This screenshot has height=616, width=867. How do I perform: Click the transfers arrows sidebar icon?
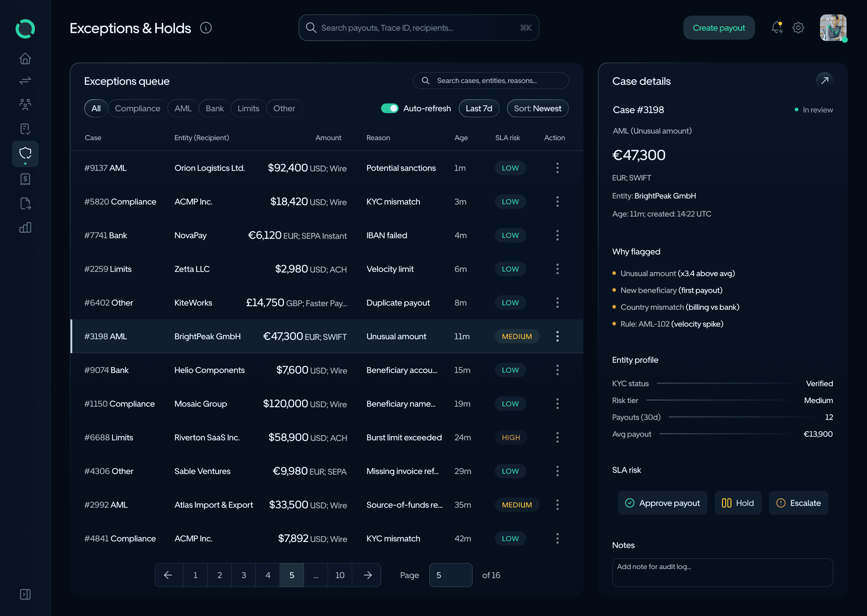25,81
